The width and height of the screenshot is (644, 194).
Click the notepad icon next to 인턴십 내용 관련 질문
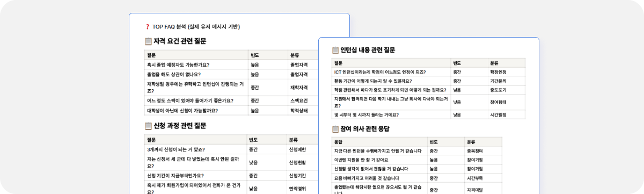click(x=335, y=50)
